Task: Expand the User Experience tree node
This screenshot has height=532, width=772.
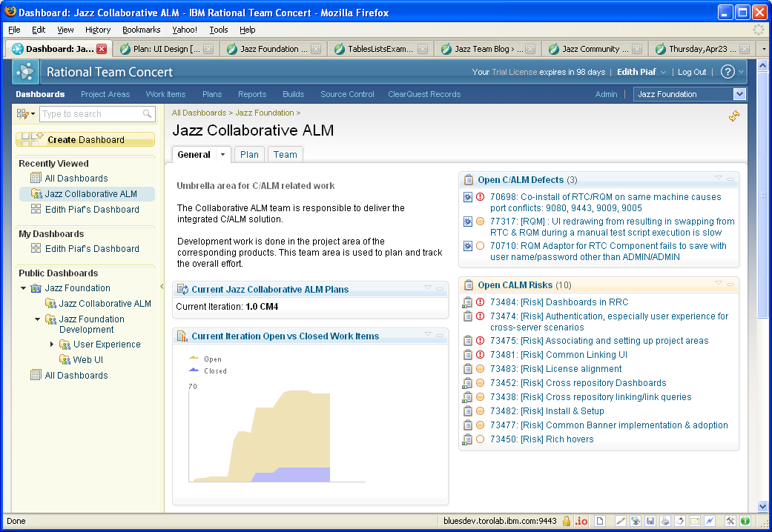Action: pyautogui.click(x=52, y=345)
